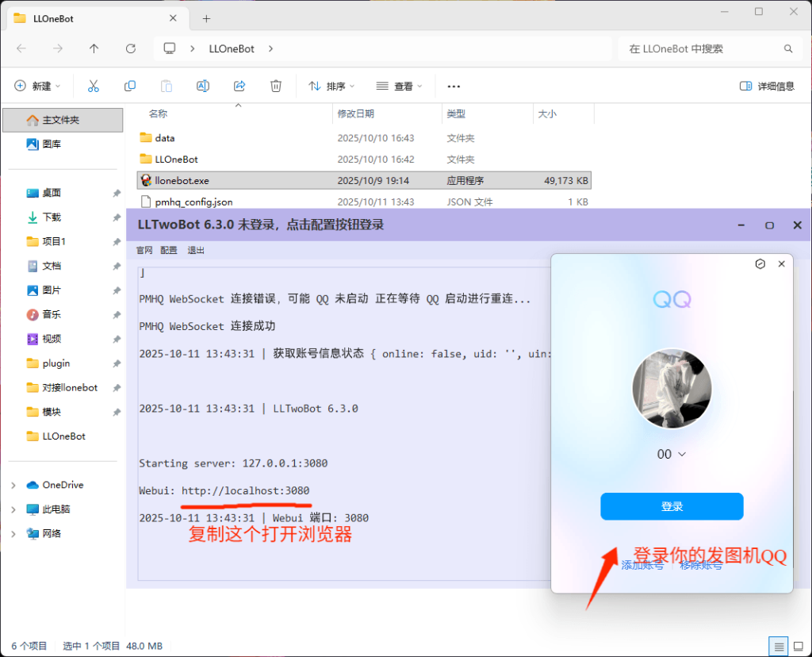Viewport: 812px width, 657px height.
Task: Navigate up one folder level
Action: point(94,48)
